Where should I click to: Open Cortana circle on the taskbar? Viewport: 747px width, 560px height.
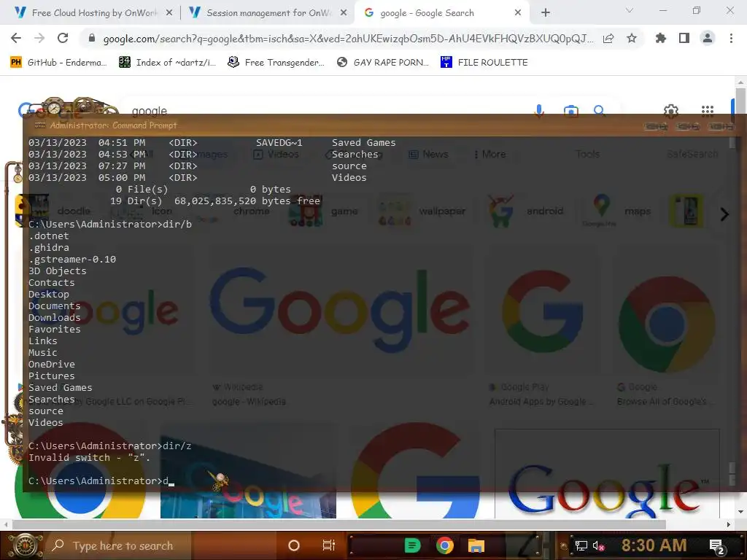coord(294,545)
